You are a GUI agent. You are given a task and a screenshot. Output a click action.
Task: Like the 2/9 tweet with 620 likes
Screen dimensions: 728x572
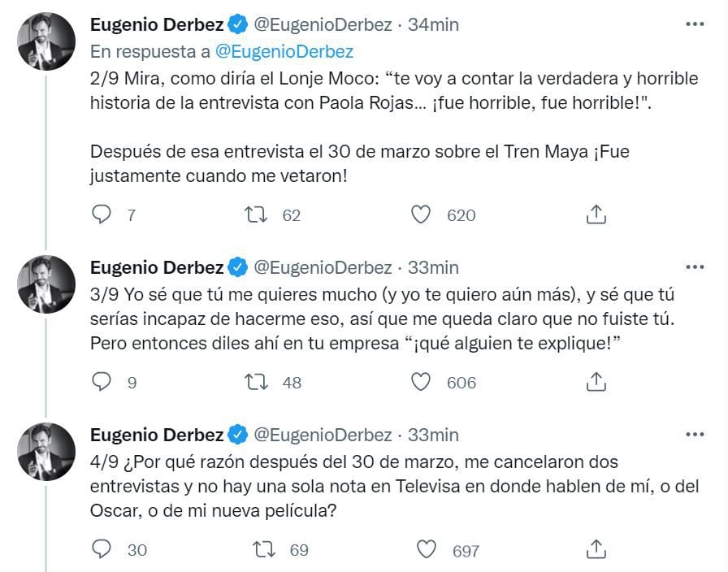421,214
